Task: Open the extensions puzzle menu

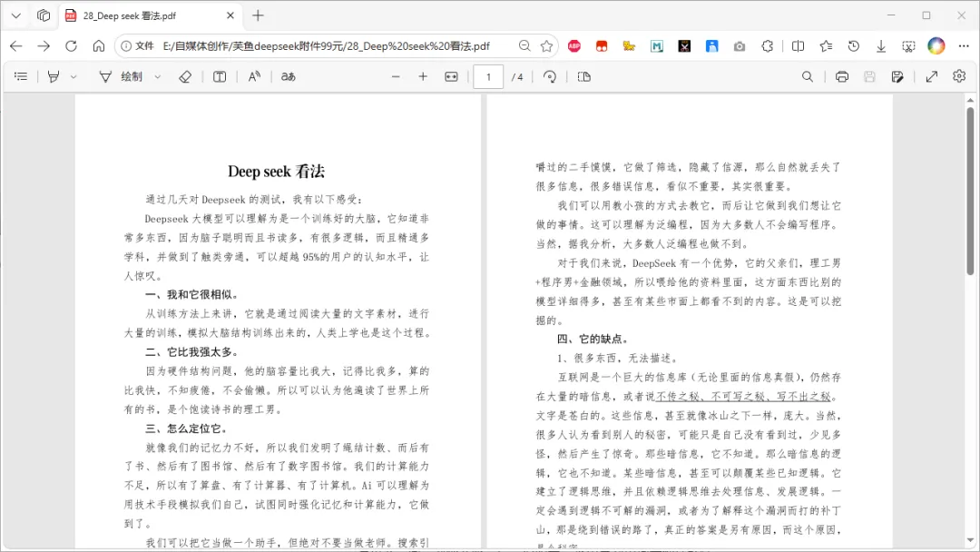Action: (767, 45)
